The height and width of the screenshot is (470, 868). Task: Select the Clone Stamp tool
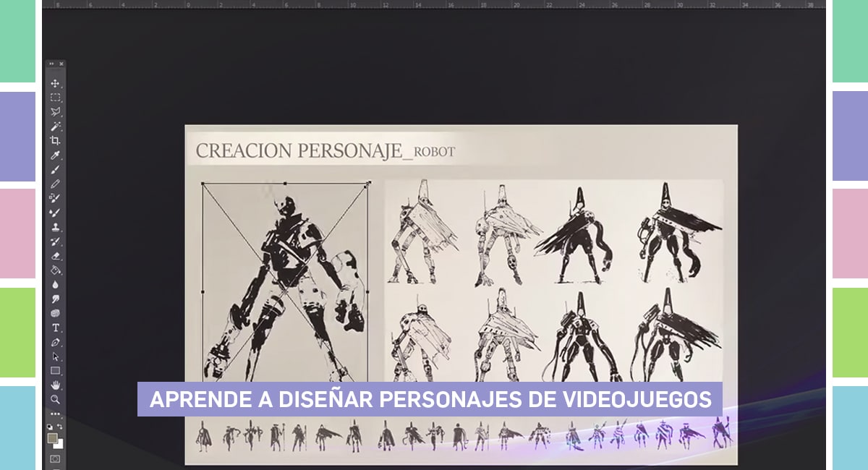(x=55, y=227)
